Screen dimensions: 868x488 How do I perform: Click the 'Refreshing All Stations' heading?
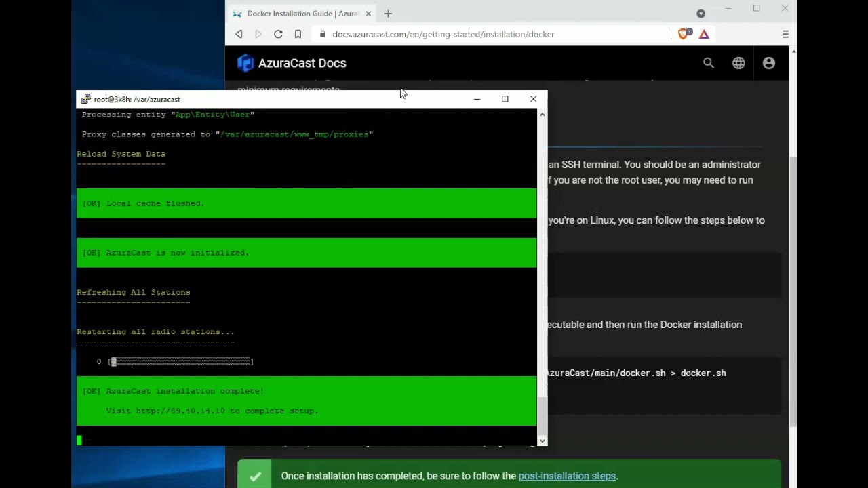coord(134,292)
